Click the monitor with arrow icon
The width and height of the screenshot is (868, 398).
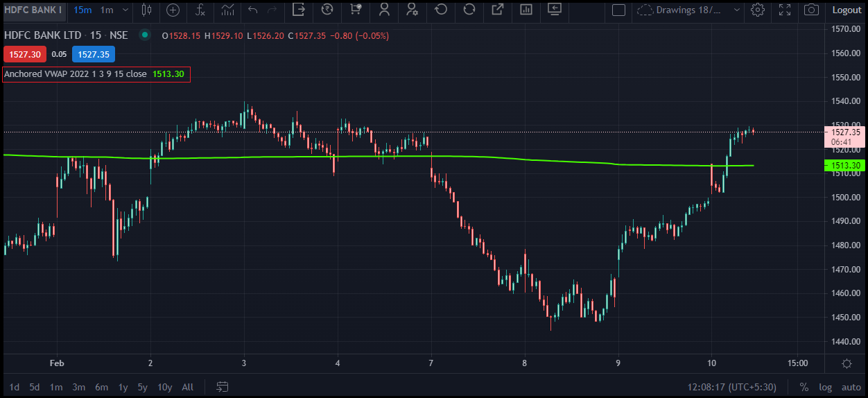(554, 10)
